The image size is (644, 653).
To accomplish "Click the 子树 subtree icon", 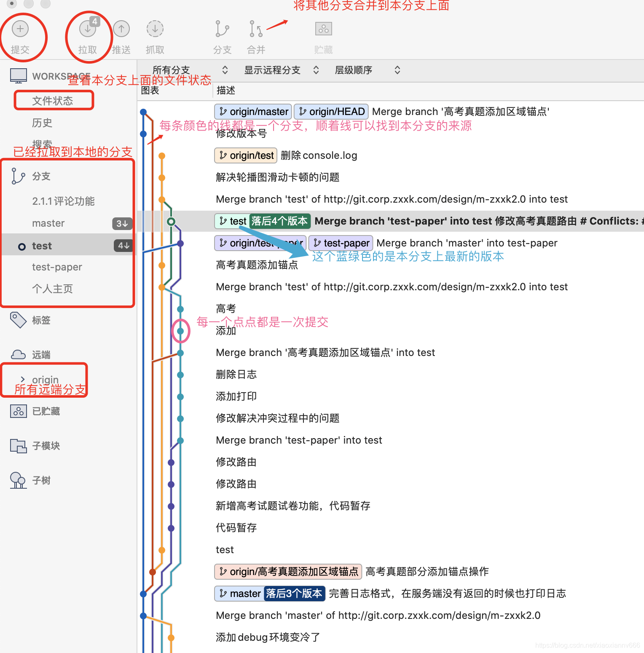I will tap(18, 480).
